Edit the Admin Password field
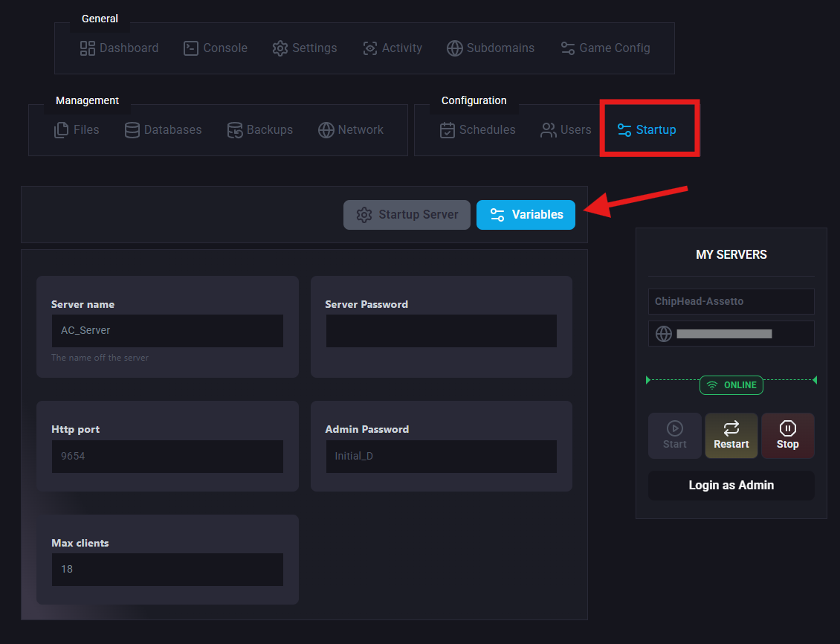Image resolution: width=840 pixels, height=644 pixels. 442,457
